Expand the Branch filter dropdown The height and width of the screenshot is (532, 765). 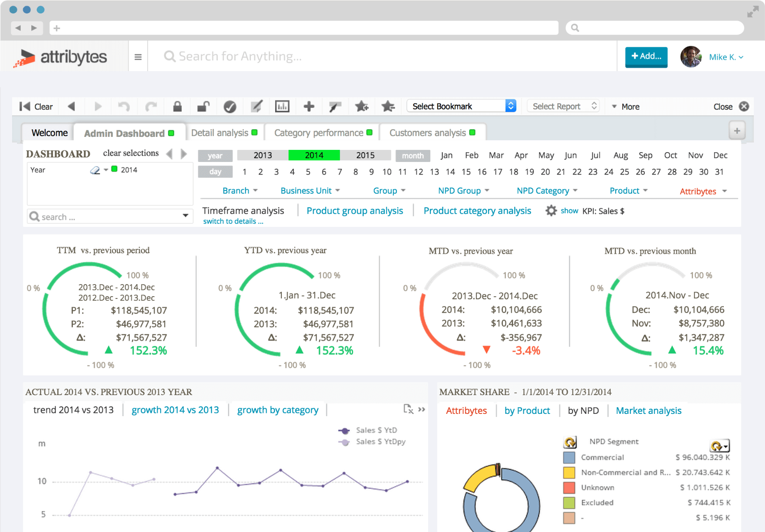[x=240, y=191]
